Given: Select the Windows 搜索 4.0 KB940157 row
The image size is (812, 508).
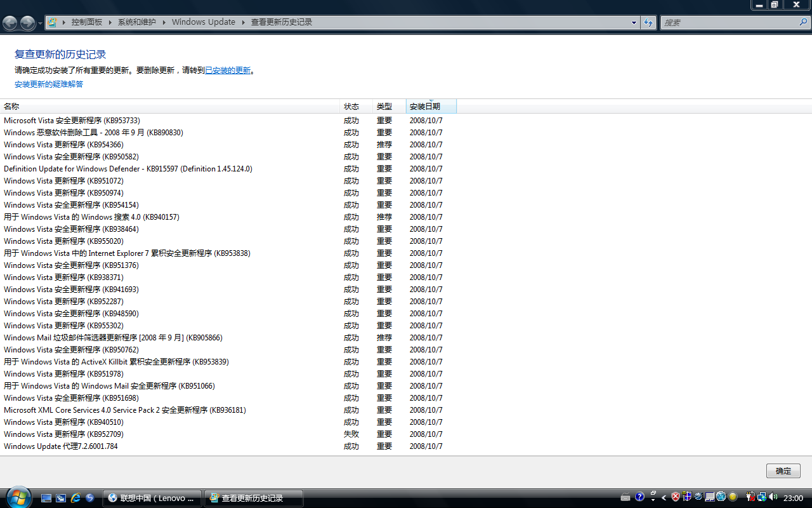Looking at the screenshot, I should pyautogui.click(x=228, y=217).
